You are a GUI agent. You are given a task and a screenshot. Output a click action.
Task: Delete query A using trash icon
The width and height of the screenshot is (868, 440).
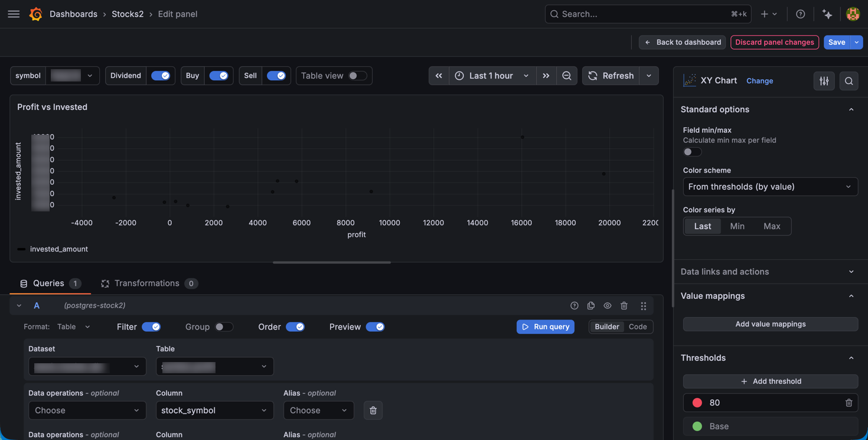click(624, 305)
